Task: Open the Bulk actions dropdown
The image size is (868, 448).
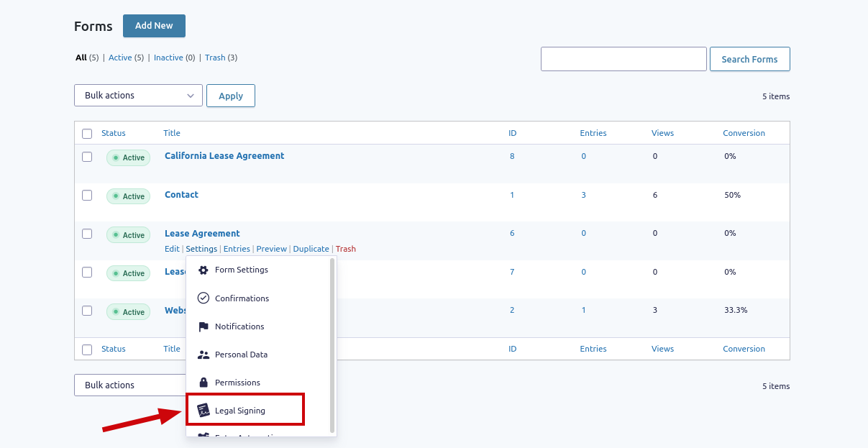Action: click(x=138, y=95)
